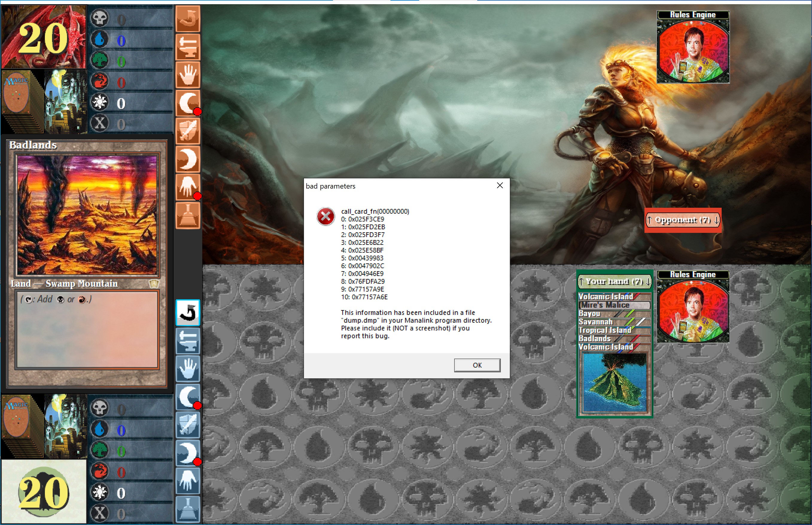Click opponent's green tree mana icon
812x525 pixels.
[100, 60]
